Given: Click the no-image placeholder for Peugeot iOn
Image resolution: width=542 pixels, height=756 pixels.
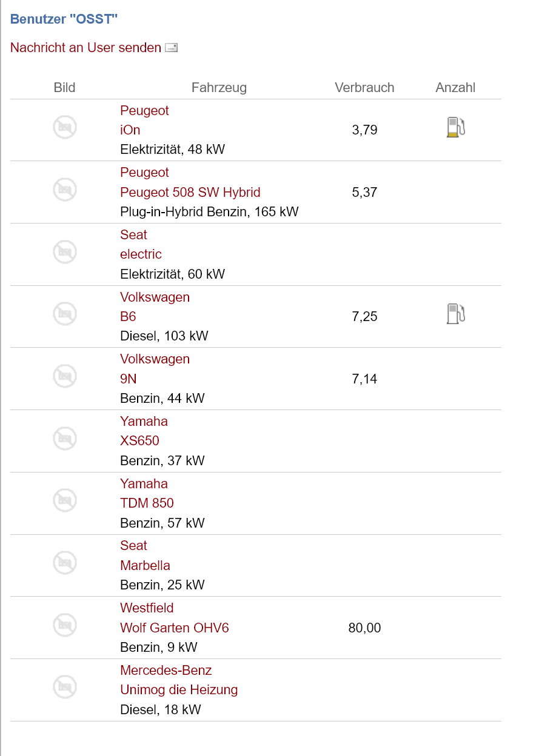Looking at the screenshot, I should pyautogui.click(x=65, y=127).
